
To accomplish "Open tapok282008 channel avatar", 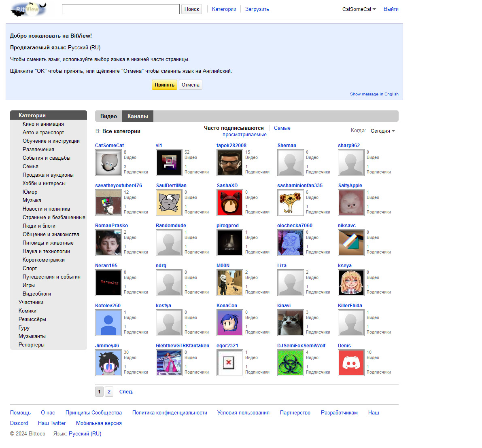I will (x=229, y=163).
